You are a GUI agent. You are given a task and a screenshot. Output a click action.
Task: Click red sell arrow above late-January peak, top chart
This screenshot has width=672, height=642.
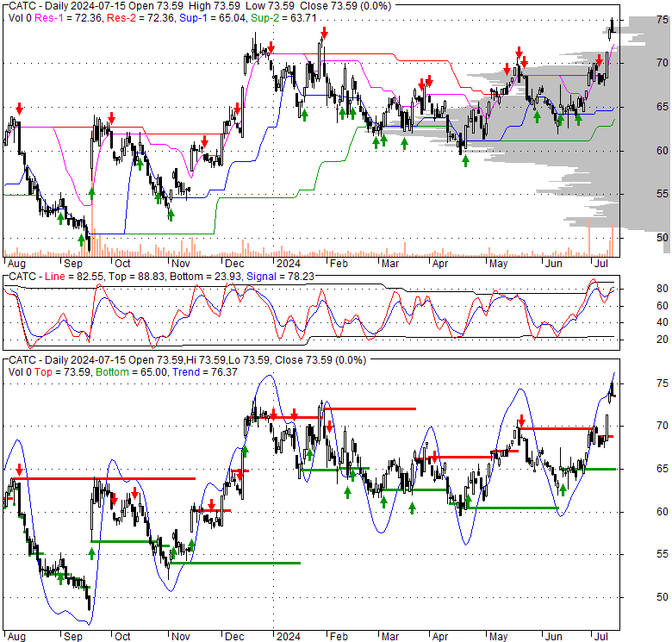click(325, 33)
